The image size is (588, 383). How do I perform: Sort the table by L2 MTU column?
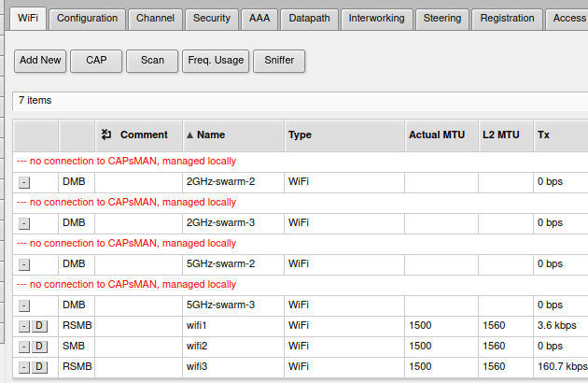click(x=500, y=135)
